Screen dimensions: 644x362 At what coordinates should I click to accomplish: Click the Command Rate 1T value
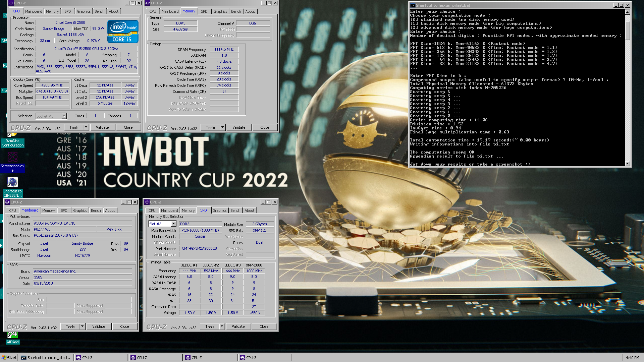pos(224,91)
